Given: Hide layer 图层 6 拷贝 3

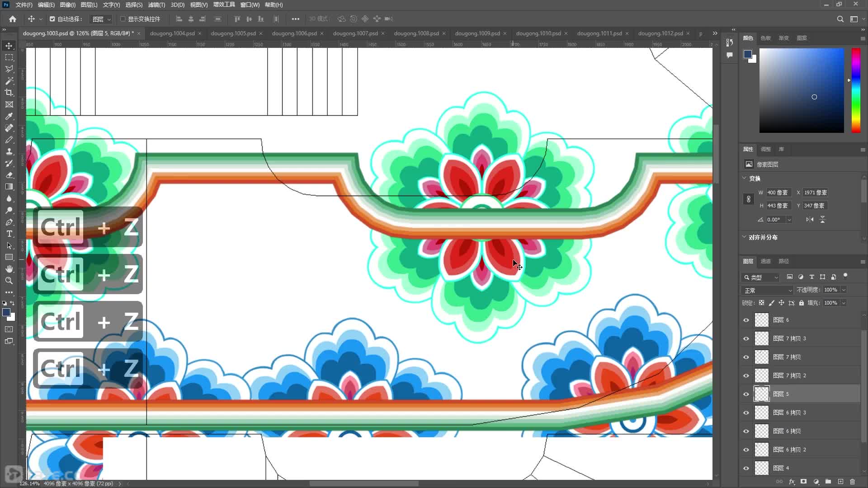Looking at the screenshot, I should point(746,413).
